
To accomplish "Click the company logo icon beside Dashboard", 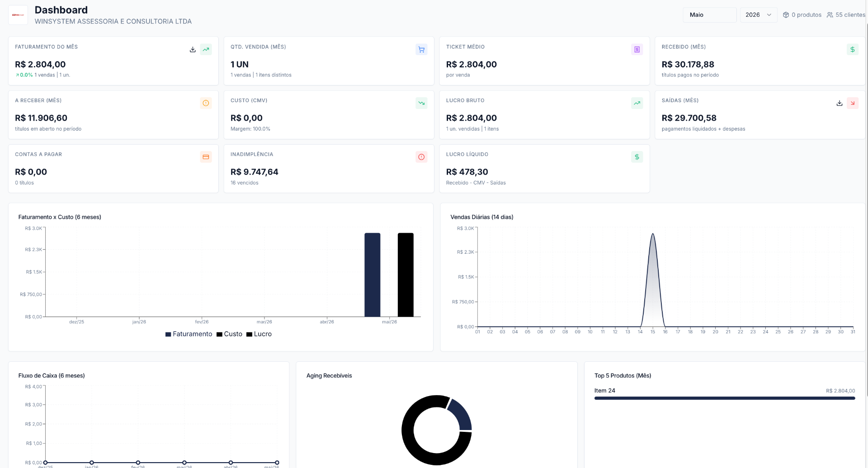I will click(18, 15).
